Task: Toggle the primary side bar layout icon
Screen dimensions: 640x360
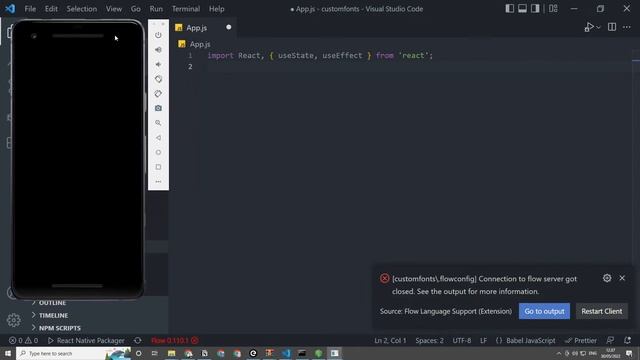Action: coord(509,9)
